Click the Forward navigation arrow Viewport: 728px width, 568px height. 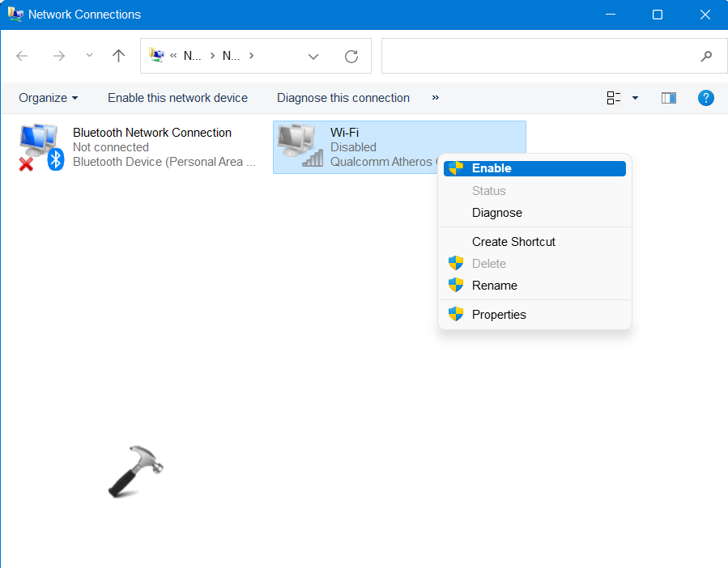click(x=58, y=56)
